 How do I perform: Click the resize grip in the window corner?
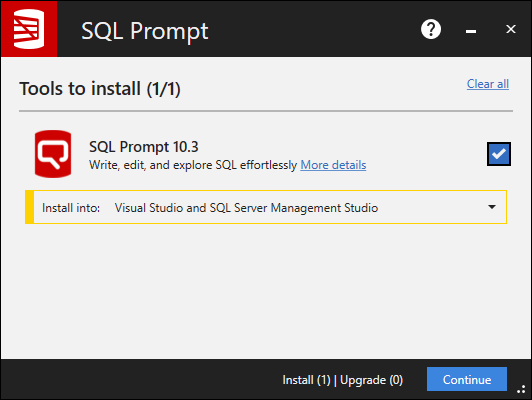point(521,389)
